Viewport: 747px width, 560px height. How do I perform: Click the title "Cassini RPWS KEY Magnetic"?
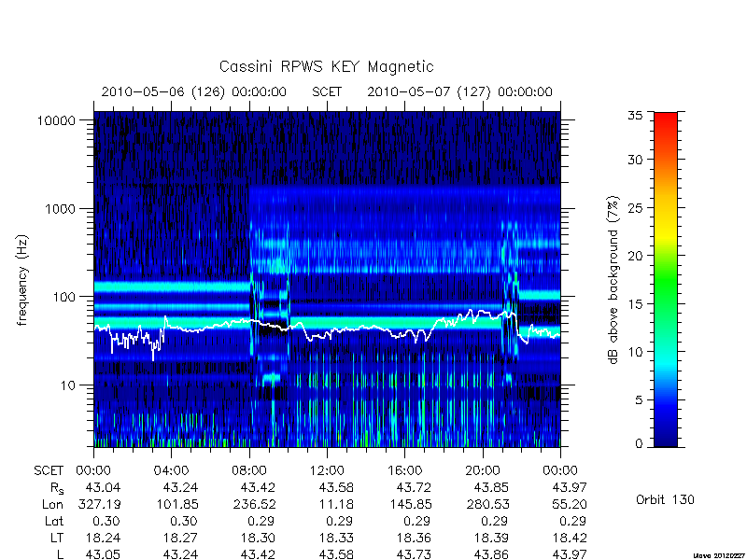point(326,67)
